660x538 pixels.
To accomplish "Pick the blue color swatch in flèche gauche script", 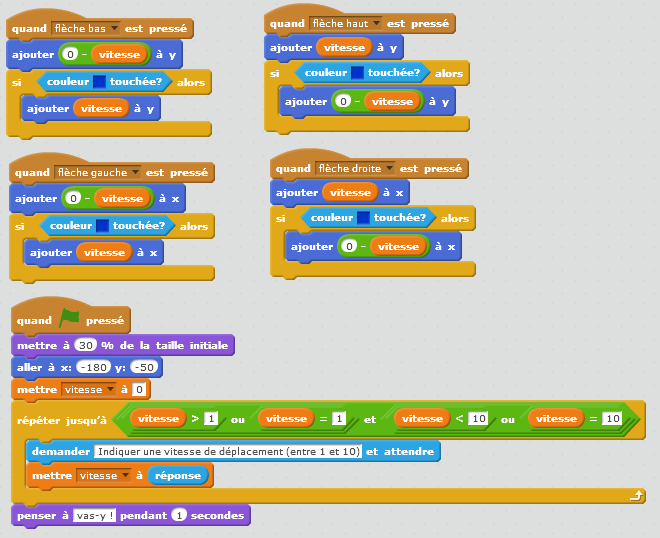I will 102,226.
